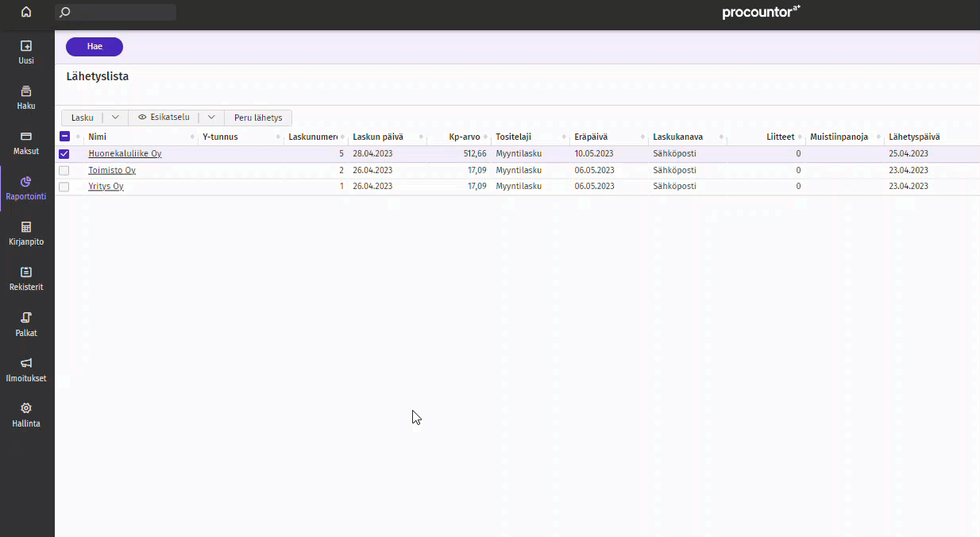
Task: Open the Huonekaluliike Oy link
Action: click(125, 154)
